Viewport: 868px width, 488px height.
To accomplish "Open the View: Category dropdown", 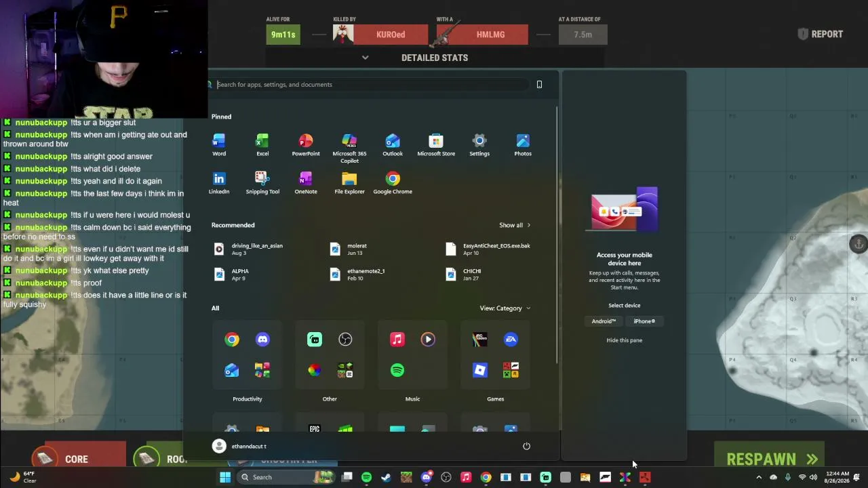I will pyautogui.click(x=505, y=308).
